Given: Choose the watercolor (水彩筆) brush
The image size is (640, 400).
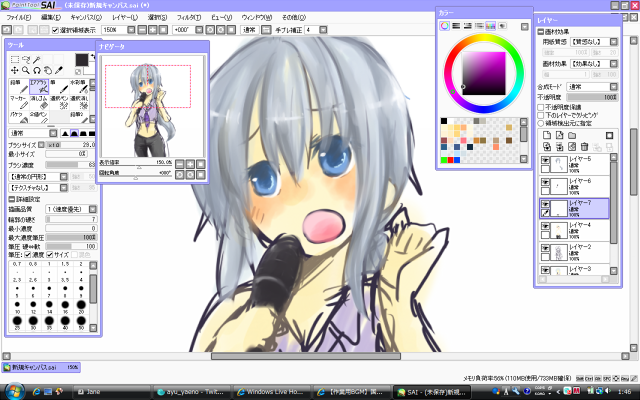Looking at the screenshot, I should 79,87.
